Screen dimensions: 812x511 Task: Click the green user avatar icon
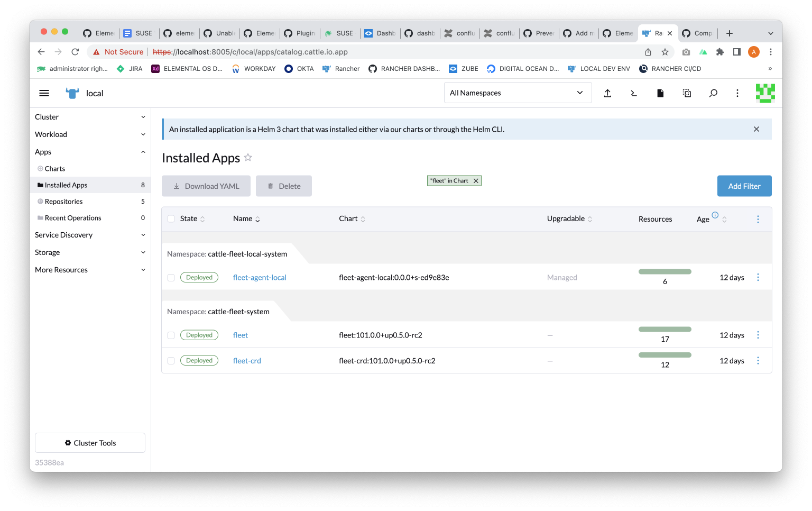(x=765, y=93)
